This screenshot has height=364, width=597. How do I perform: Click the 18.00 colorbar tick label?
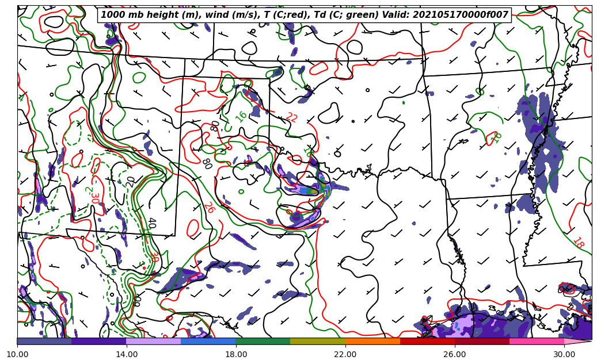click(236, 355)
